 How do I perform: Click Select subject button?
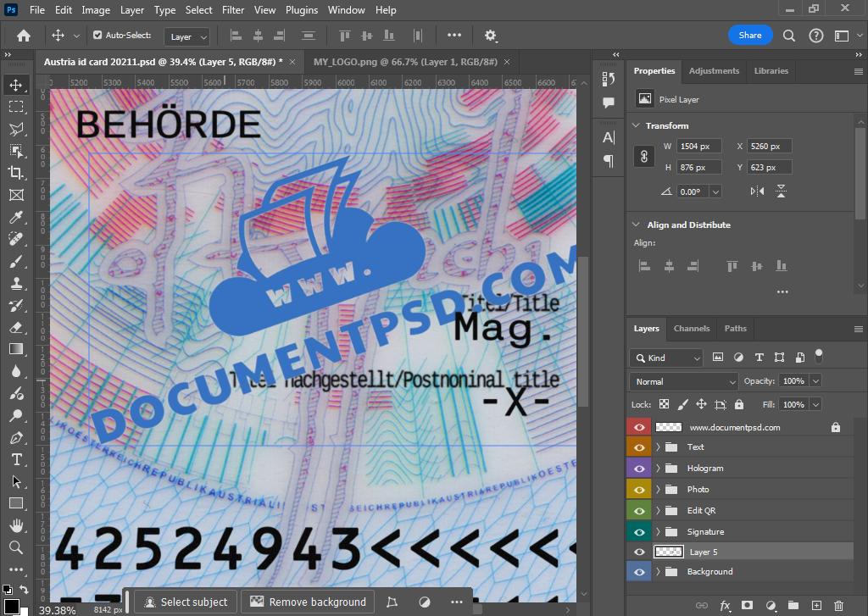pyautogui.click(x=186, y=602)
